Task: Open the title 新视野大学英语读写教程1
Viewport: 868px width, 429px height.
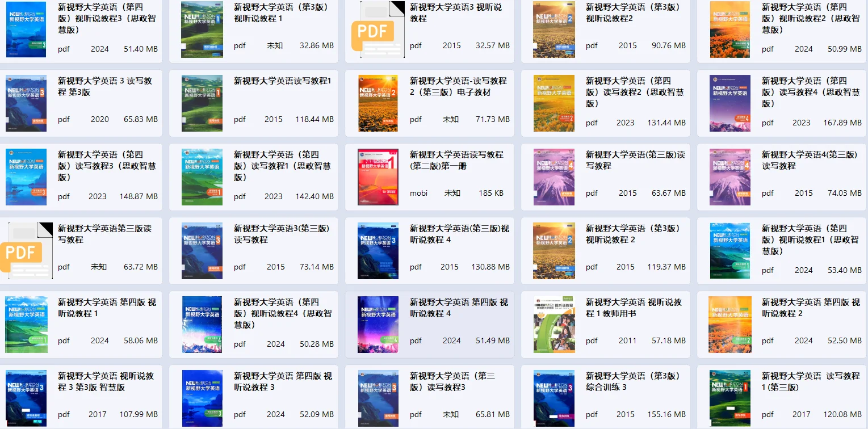Action: (x=282, y=81)
